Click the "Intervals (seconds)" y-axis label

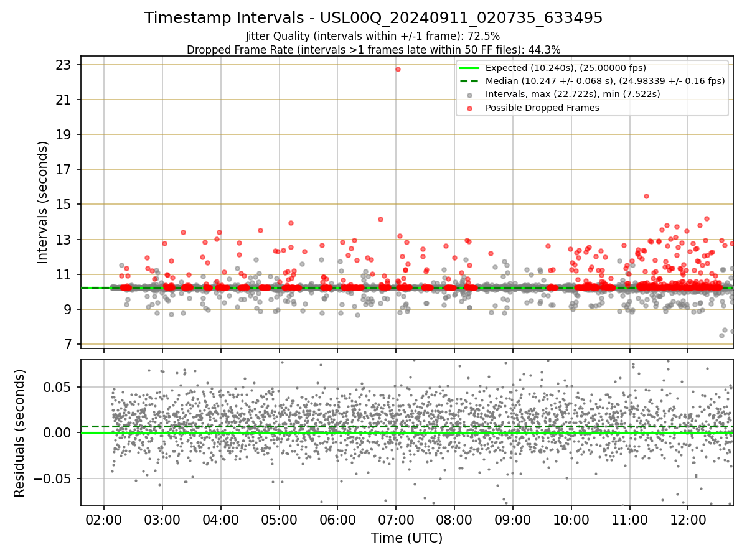coord(43,202)
